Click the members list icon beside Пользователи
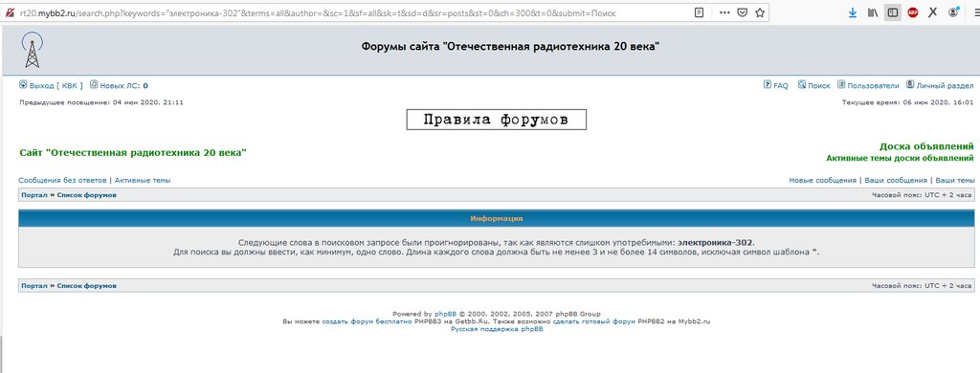The height and width of the screenshot is (373, 980). click(x=841, y=84)
